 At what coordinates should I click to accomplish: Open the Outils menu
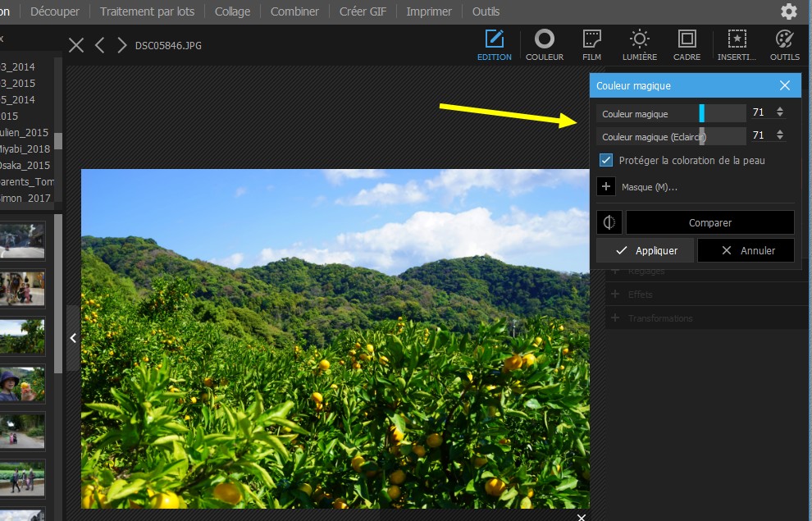(x=486, y=11)
